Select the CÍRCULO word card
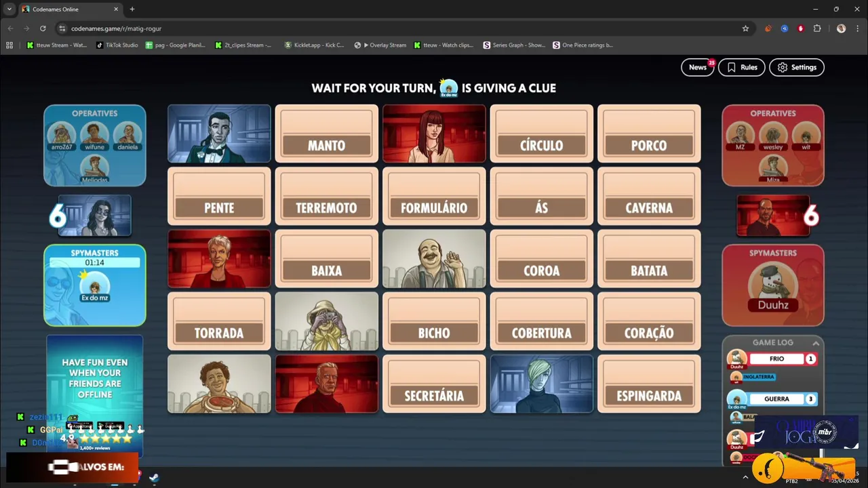The width and height of the screenshot is (868, 488). point(541,134)
